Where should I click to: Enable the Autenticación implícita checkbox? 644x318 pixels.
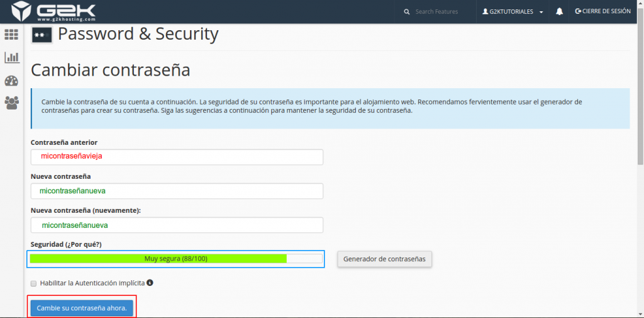click(34, 283)
